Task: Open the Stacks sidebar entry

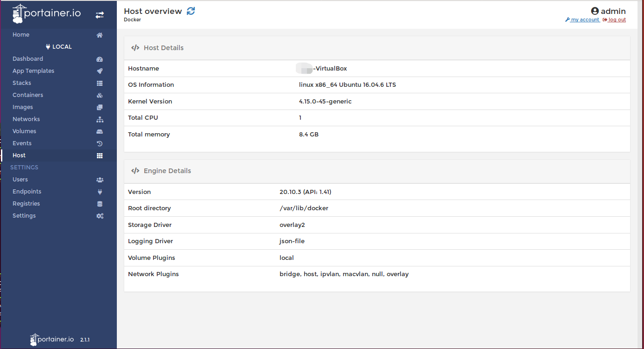Action: pyautogui.click(x=21, y=83)
